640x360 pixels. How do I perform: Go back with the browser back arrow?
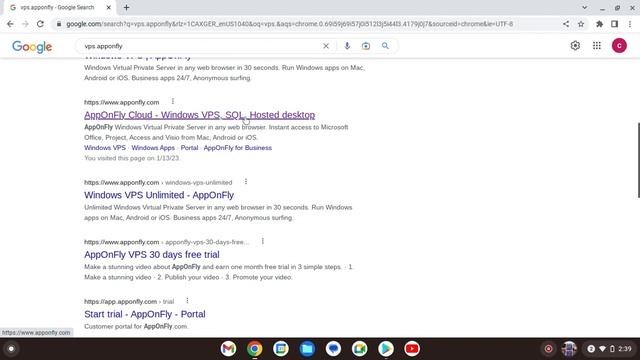point(10,24)
